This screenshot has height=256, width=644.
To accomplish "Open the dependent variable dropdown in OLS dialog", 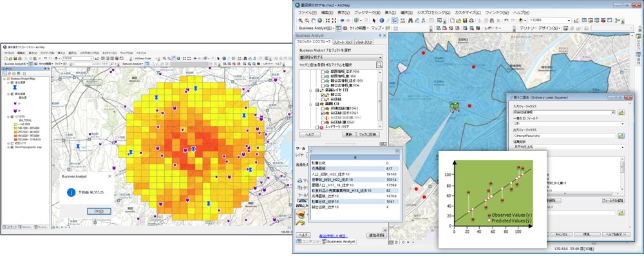I will click(x=622, y=147).
